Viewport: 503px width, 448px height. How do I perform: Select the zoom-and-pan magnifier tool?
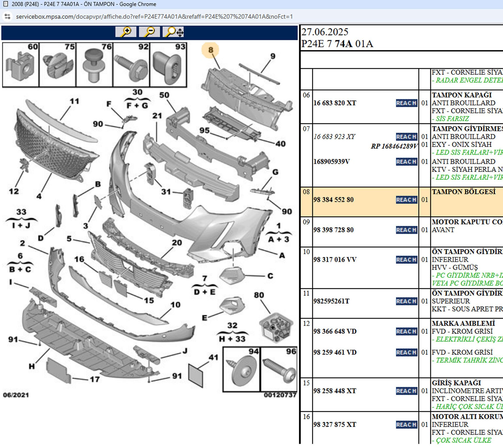click(x=173, y=32)
